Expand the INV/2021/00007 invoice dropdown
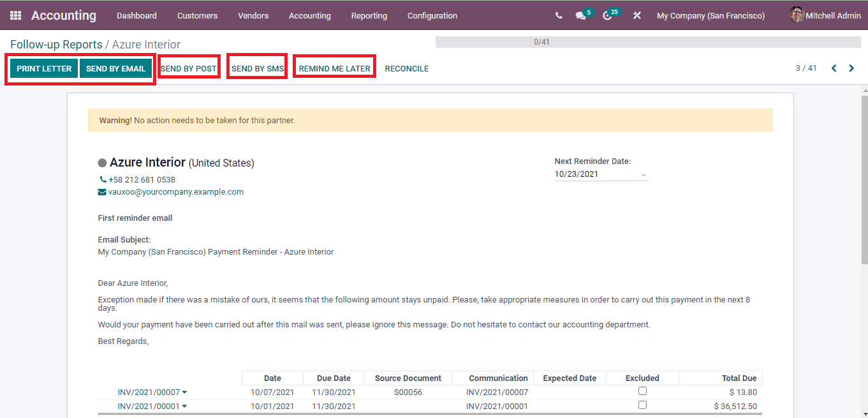The height and width of the screenshot is (418, 868). click(x=183, y=392)
